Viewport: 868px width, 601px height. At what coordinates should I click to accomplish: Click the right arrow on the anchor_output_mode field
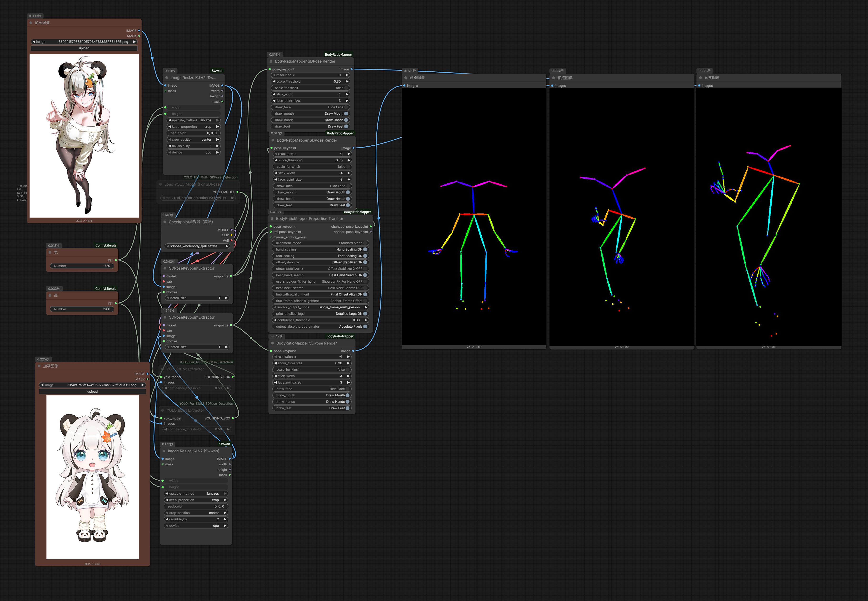pos(365,307)
